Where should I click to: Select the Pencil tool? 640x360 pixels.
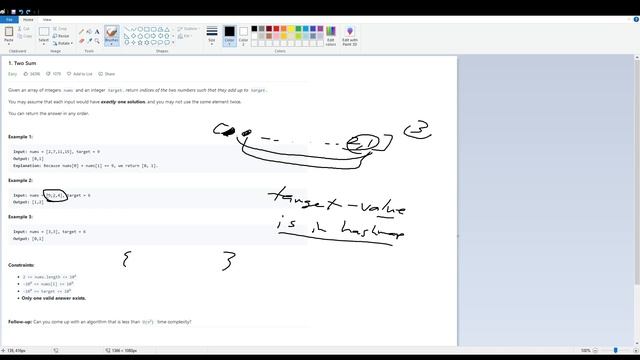point(82,31)
